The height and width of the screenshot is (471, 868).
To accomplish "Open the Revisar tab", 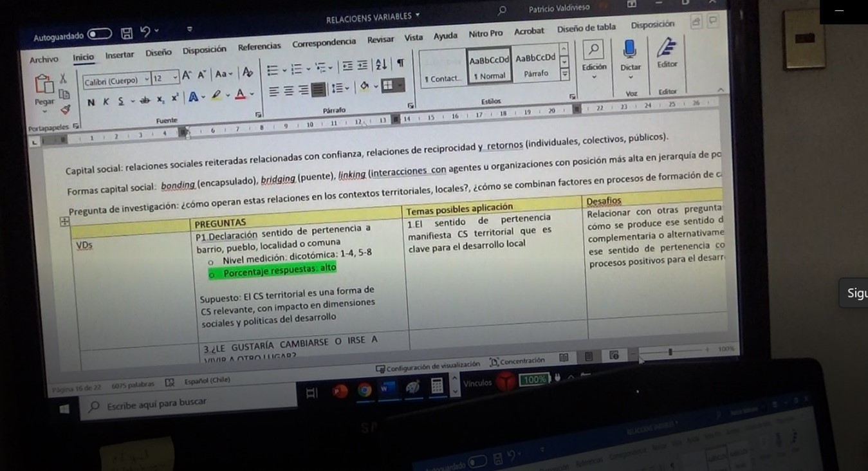I will [x=380, y=40].
